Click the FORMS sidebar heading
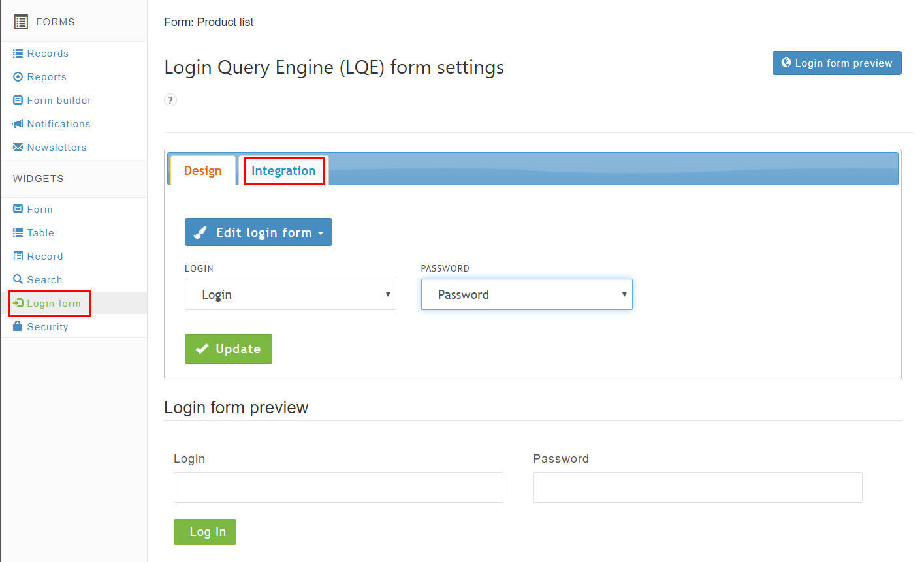 click(x=56, y=22)
